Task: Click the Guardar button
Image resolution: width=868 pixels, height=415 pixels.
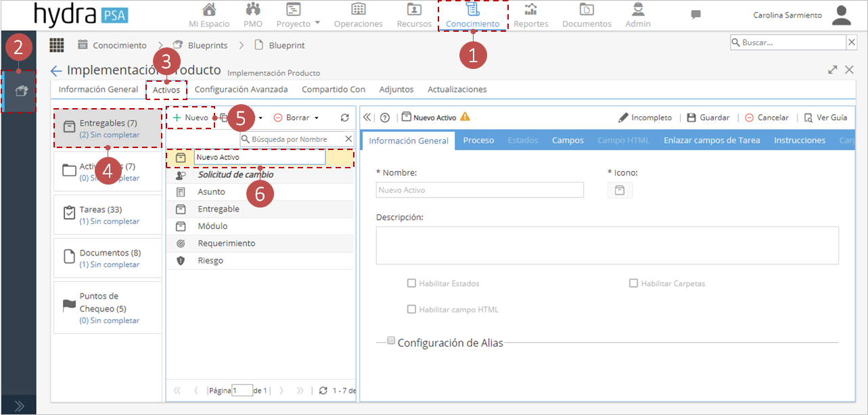Action: pos(708,118)
